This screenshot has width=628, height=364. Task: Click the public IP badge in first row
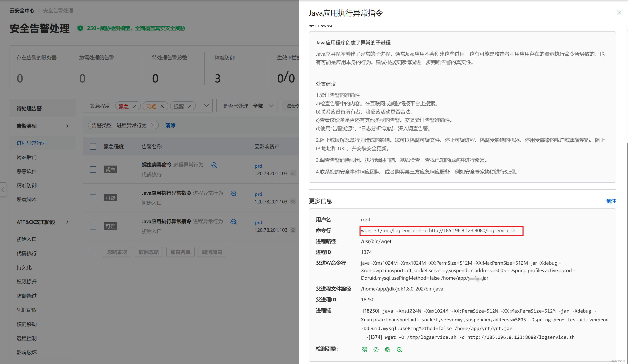293,173
